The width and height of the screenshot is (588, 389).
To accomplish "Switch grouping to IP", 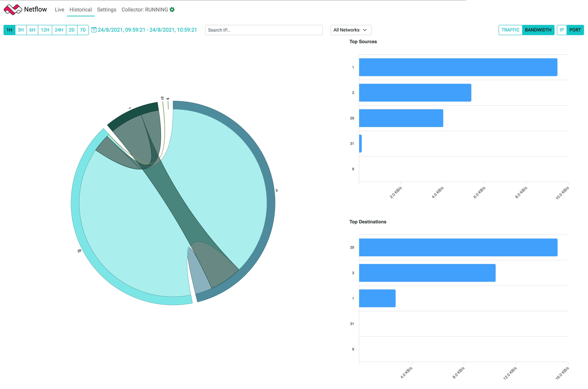I will coord(561,30).
